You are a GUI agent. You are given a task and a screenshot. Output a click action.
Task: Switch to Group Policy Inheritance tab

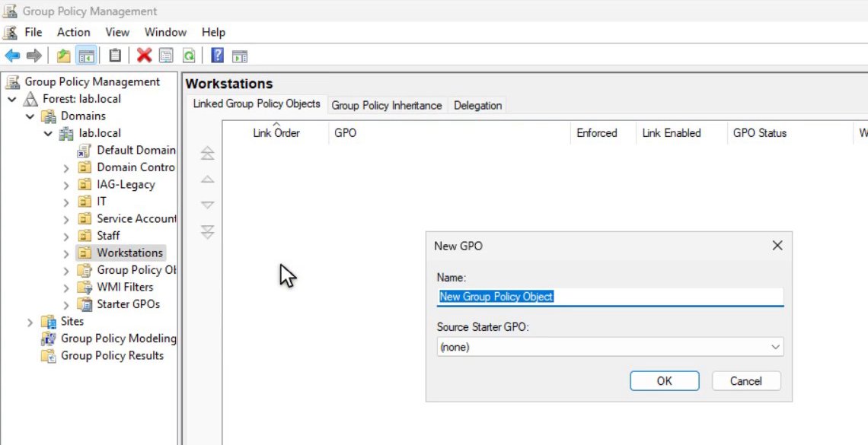click(x=386, y=106)
